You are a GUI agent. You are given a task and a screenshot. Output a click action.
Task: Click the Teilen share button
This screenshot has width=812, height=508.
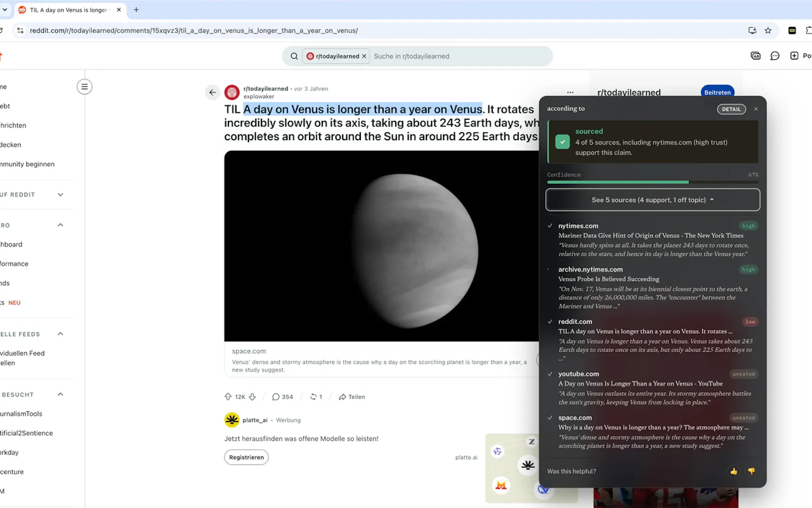(x=352, y=397)
